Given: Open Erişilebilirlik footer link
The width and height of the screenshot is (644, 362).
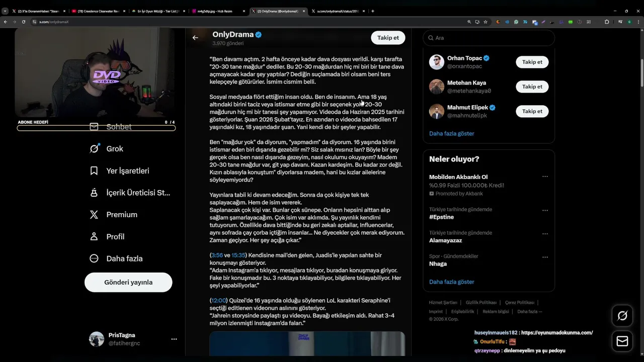Looking at the screenshot, I should coord(462,311).
